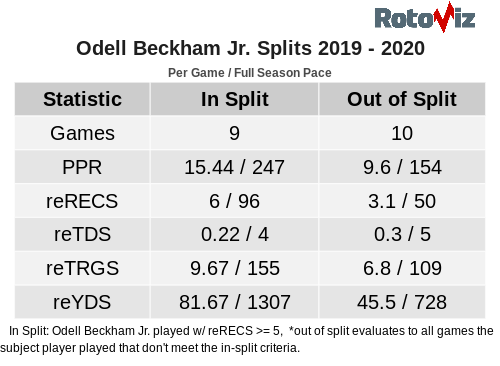Click the reYDS row label

pyautogui.click(x=82, y=302)
